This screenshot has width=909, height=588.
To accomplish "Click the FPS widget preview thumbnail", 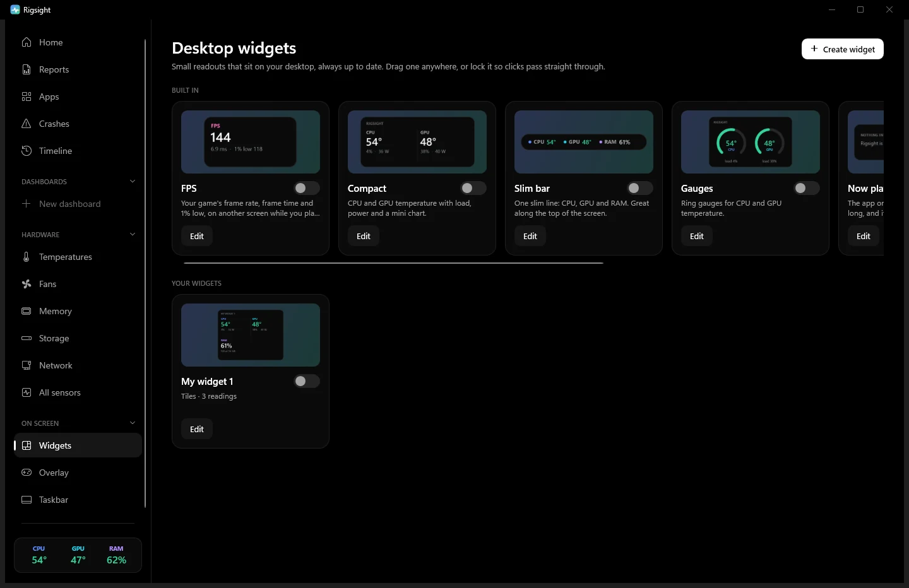I will [x=251, y=142].
